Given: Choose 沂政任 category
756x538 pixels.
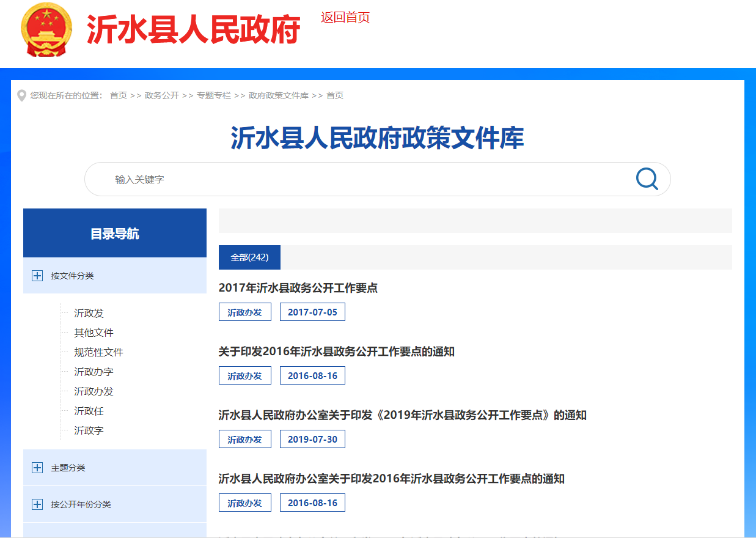Looking at the screenshot, I should coord(89,411).
